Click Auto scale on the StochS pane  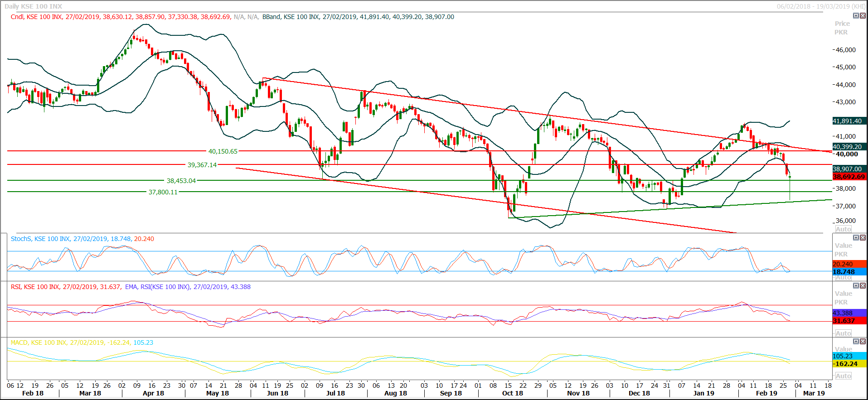coord(843,278)
